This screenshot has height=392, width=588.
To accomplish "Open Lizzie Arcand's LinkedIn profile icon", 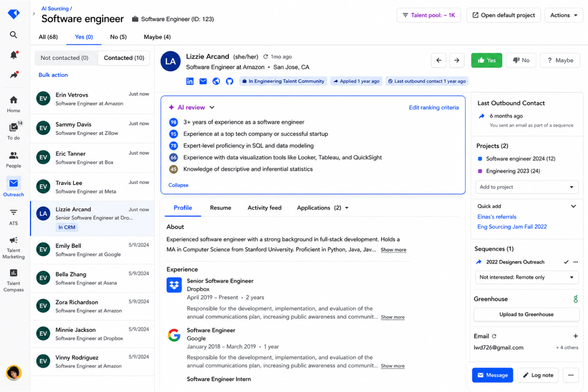I will coord(190,81).
